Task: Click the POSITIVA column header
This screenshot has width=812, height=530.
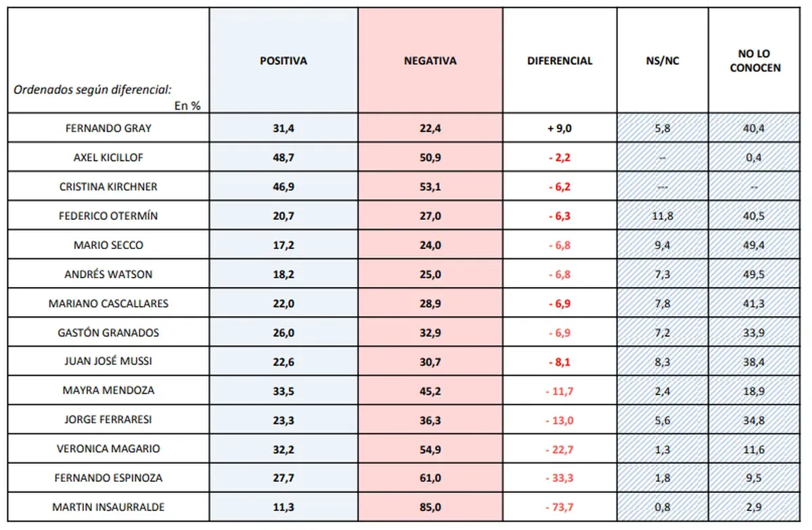Action: tap(284, 61)
